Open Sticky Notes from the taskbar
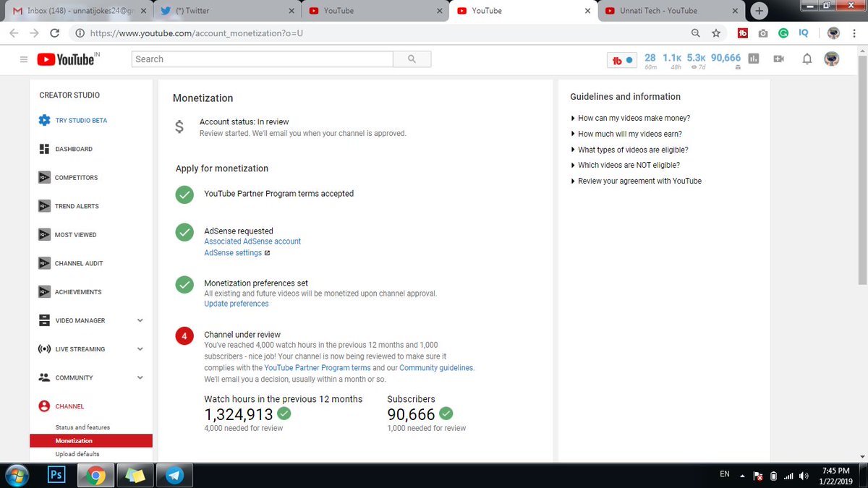Image resolution: width=868 pixels, height=488 pixels. tap(135, 476)
